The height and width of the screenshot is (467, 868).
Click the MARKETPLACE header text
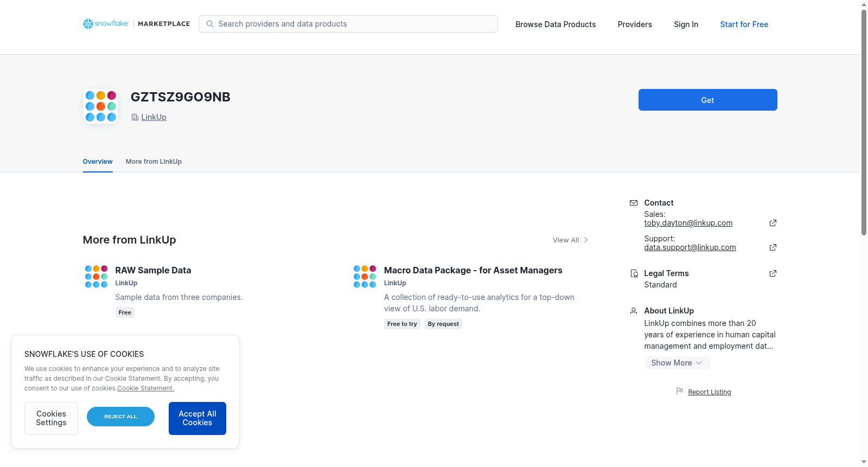pyautogui.click(x=164, y=24)
